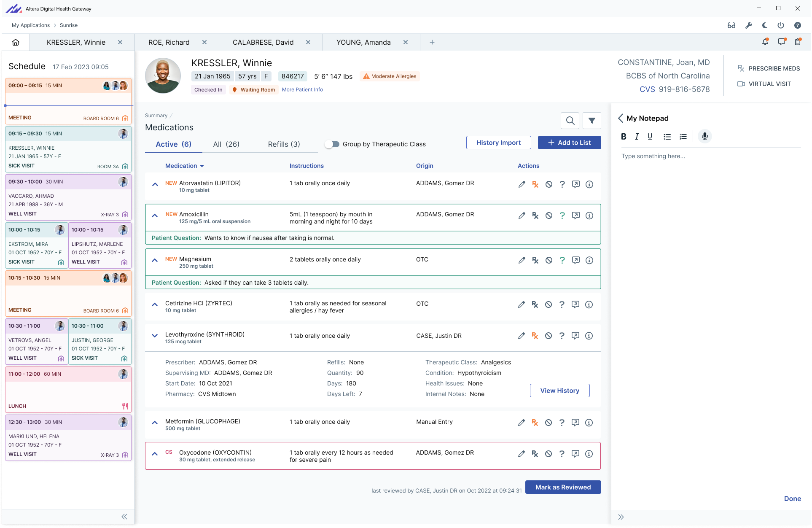Click the prescribe Rx icon for Metformin
812x528 pixels.
click(x=535, y=423)
